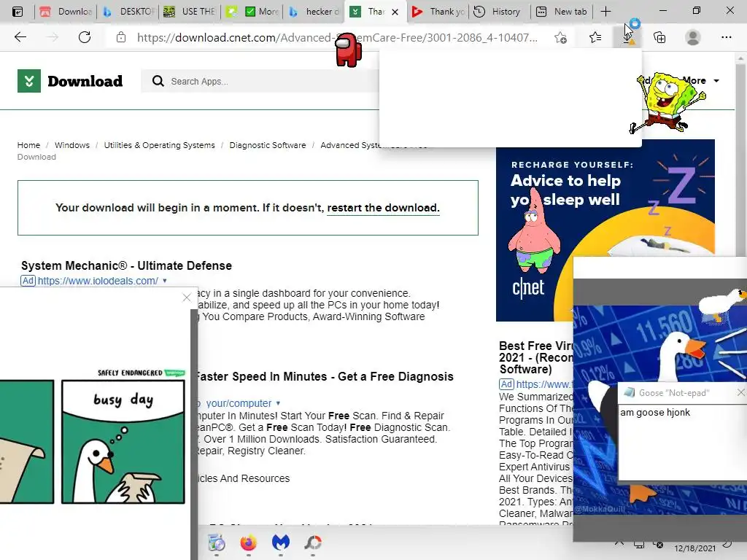The image size is (747, 560).
Task: Open the user profile avatar
Action: (x=693, y=37)
